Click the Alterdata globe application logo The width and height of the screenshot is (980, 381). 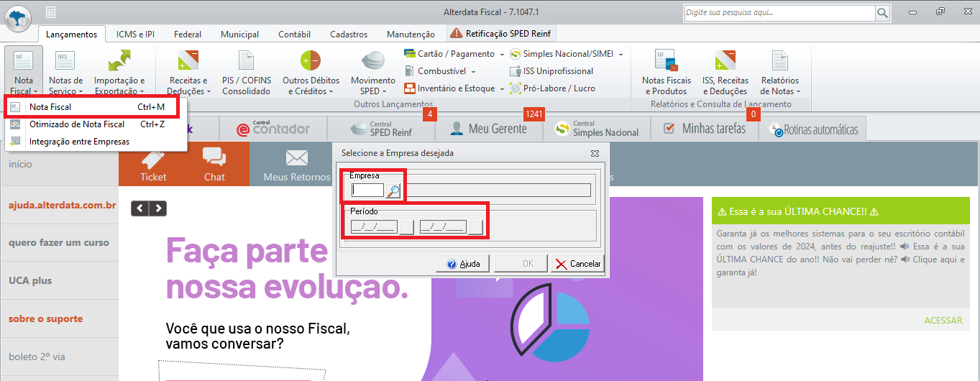(x=17, y=18)
